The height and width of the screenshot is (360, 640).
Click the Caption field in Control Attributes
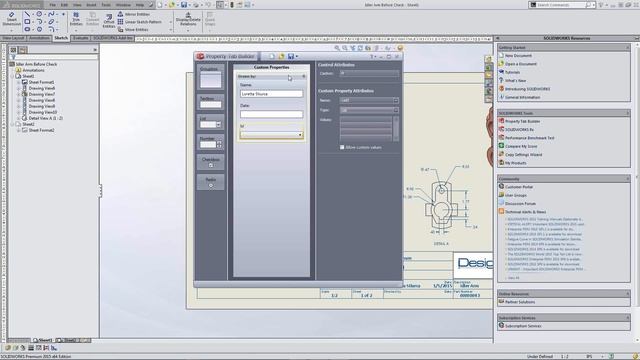(x=369, y=73)
